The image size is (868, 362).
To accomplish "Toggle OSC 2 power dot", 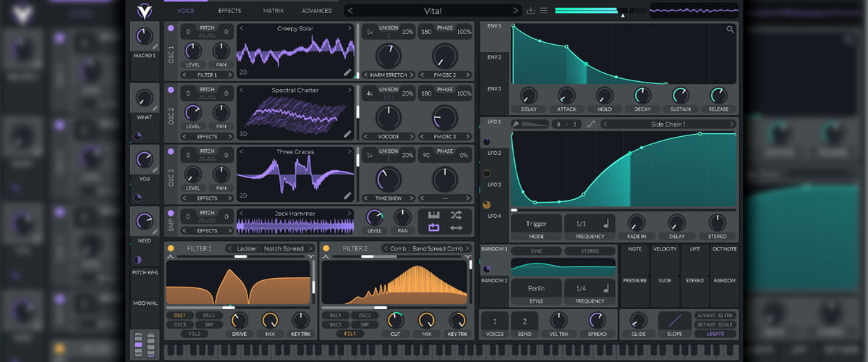I will point(171,90).
